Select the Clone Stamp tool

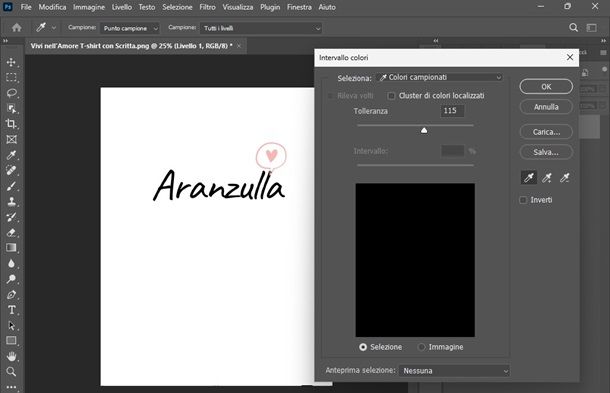pyautogui.click(x=11, y=202)
